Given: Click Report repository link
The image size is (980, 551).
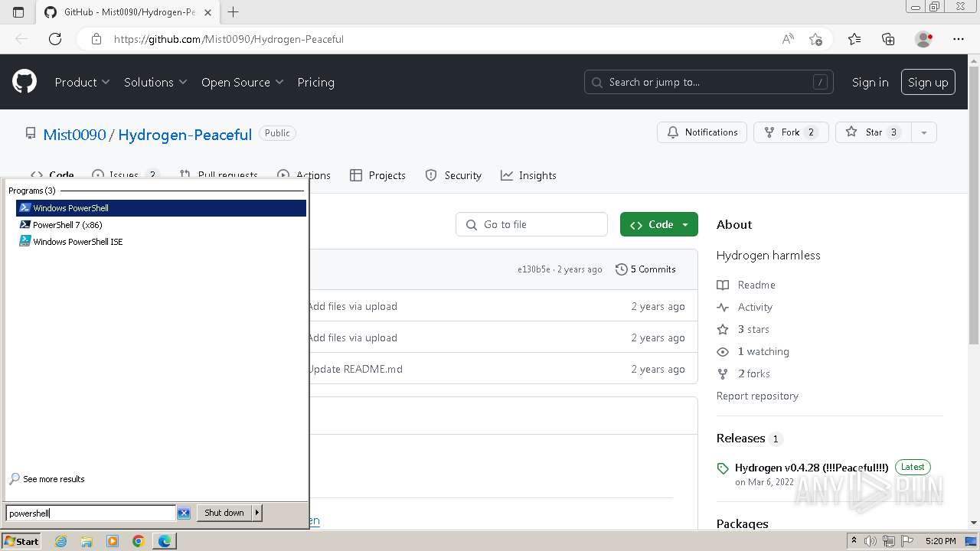Looking at the screenshot, I should (x=757, y=396).
